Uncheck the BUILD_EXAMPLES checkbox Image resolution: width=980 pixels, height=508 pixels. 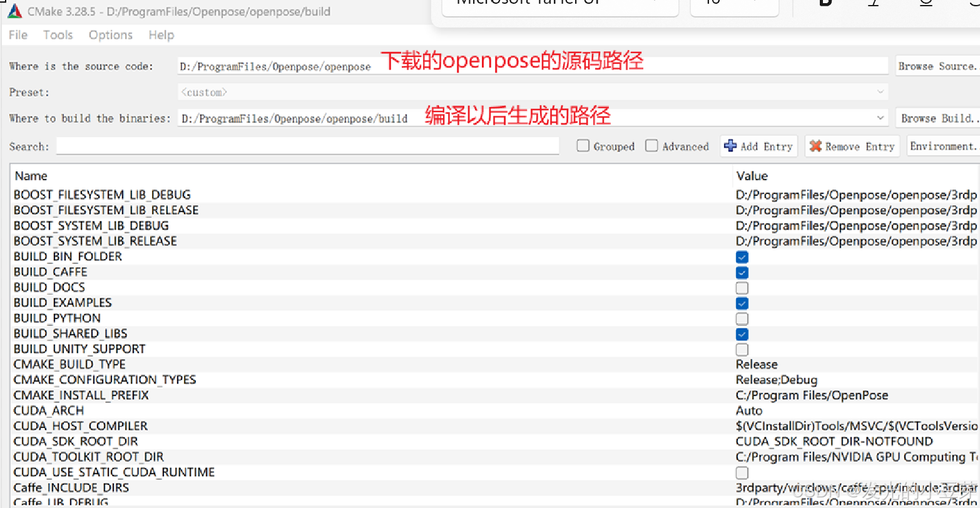742,303
